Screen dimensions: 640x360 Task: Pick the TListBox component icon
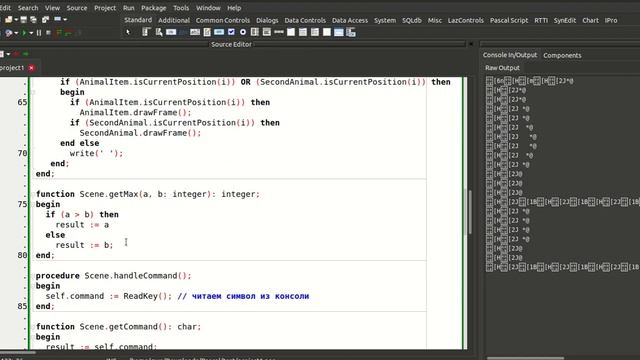tap(255, 32)
